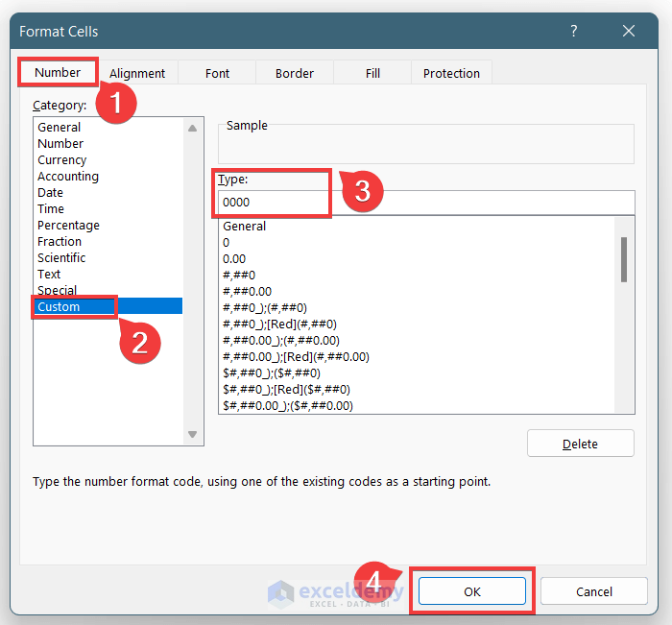This screenshot has width=672, height=625.
Task: Click into the Type format code field
Action: (426, 203)
